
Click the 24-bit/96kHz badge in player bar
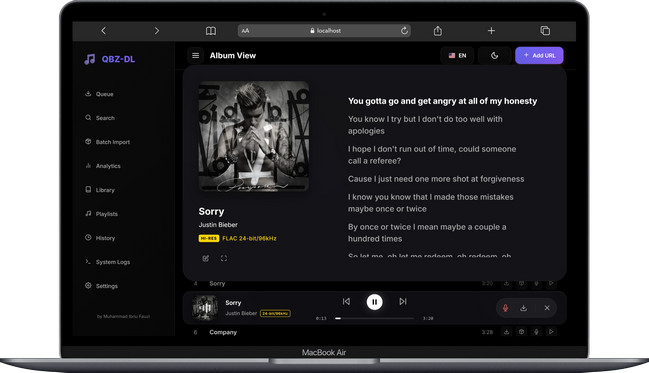[275, 313]
